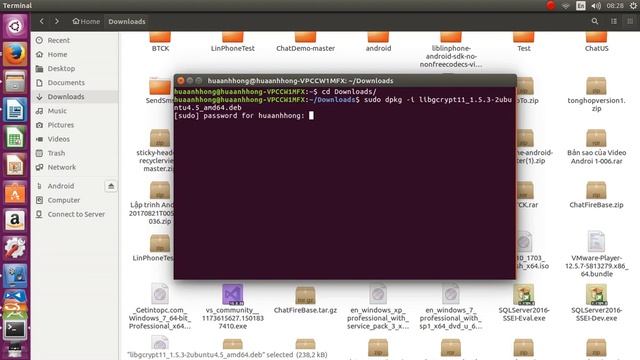Open the Android device in sidebar
Screen dimensions: 640x360
tap(61, 186)
